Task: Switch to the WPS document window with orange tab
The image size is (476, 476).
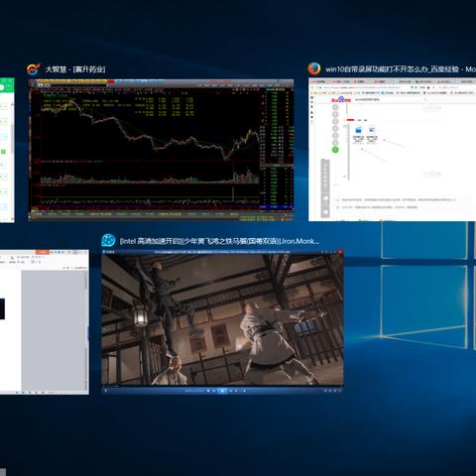Action: coord(45,322)
